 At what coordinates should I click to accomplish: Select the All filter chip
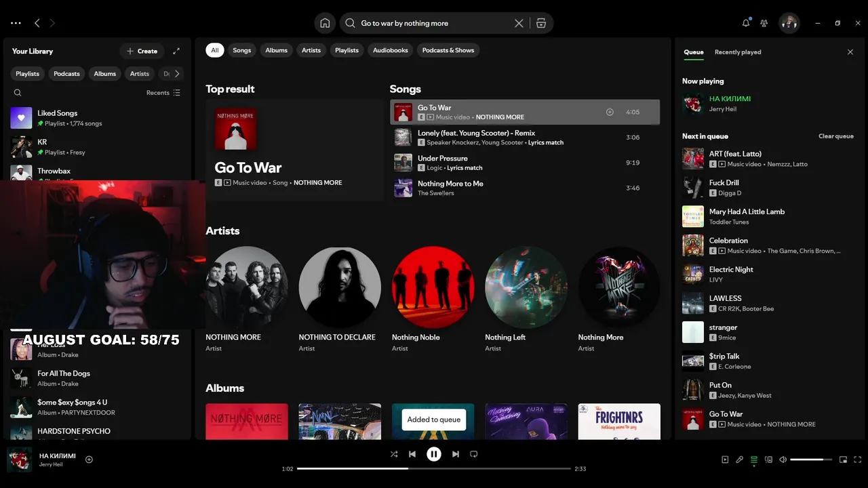pyautogui.click(x=215, y=50)
